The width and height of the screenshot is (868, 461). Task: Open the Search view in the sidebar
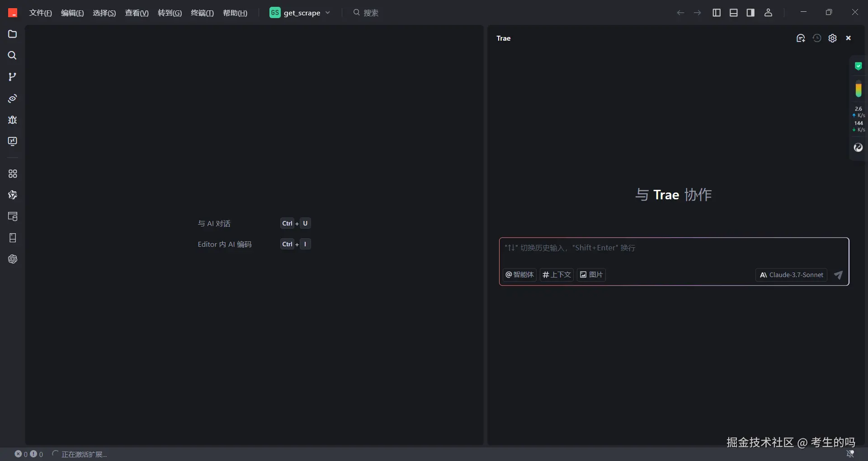click(12, 55)
